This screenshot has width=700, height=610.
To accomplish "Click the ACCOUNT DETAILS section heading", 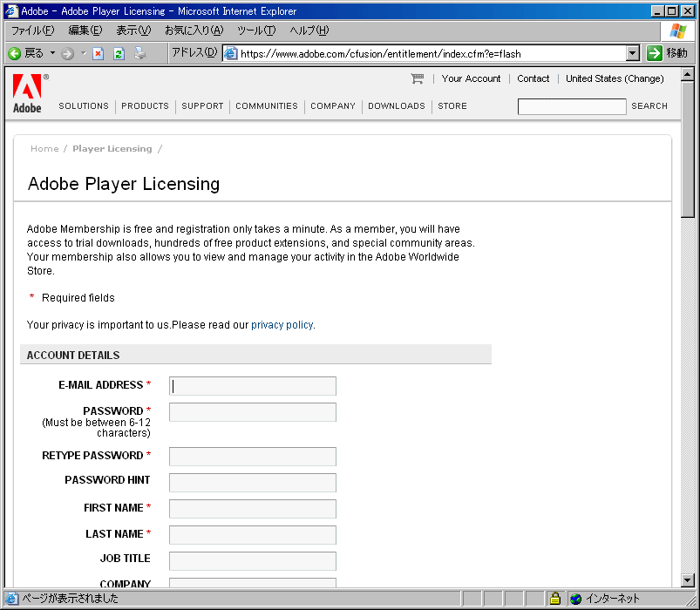I will pos(73,356).
